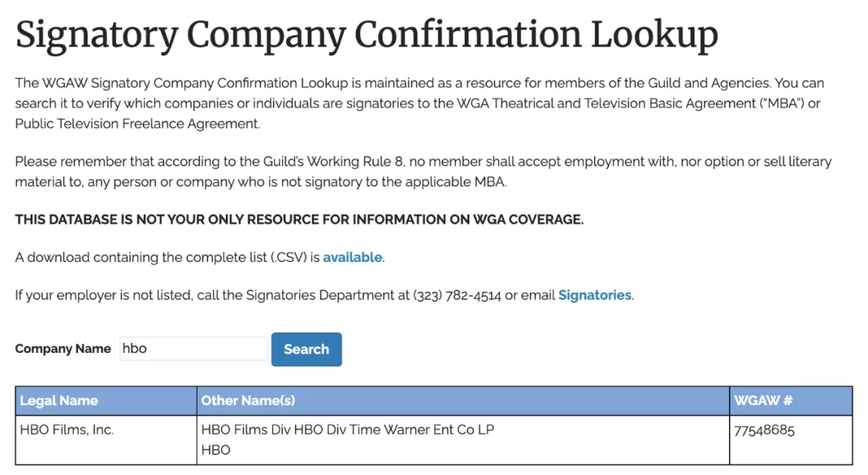Click the 'A download containing the complete list' text
Screen dimensions: 868x475
(167, 258)
